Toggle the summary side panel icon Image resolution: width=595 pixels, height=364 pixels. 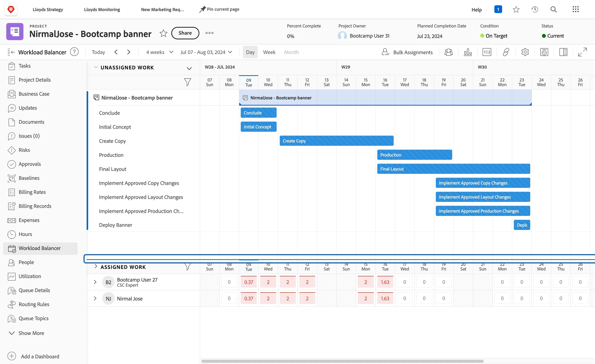pyautogui.click(x=563, y=52)
